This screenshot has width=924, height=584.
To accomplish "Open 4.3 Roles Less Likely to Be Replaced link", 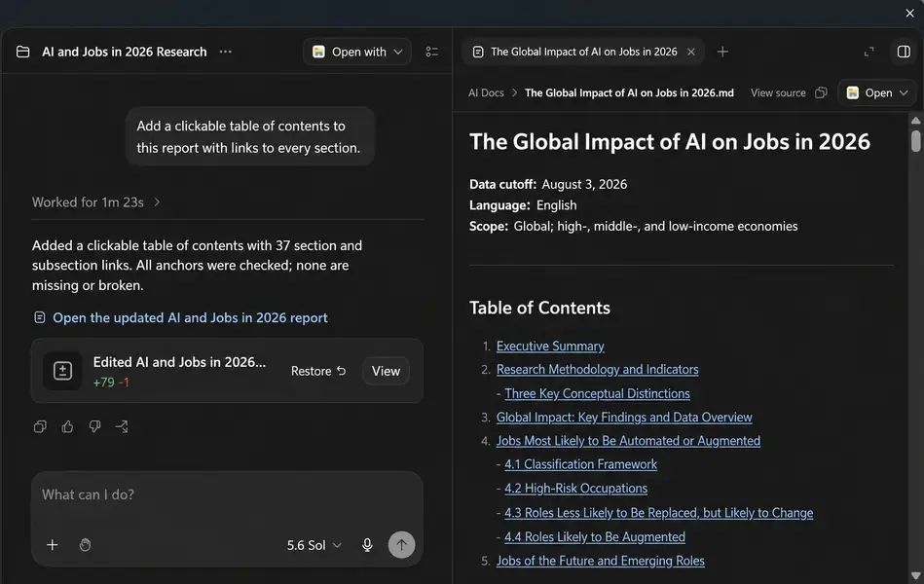I will pyautogui.click(x=658, y=513).
